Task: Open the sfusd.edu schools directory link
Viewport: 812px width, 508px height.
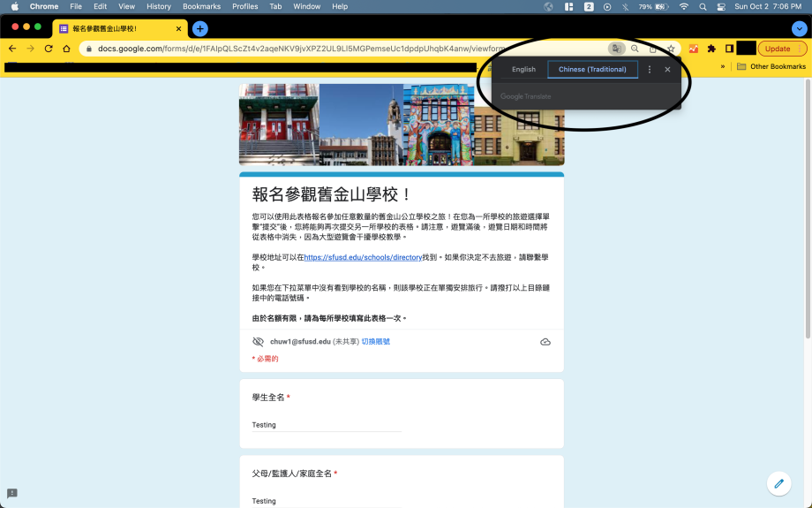Action: click(363, 257)
